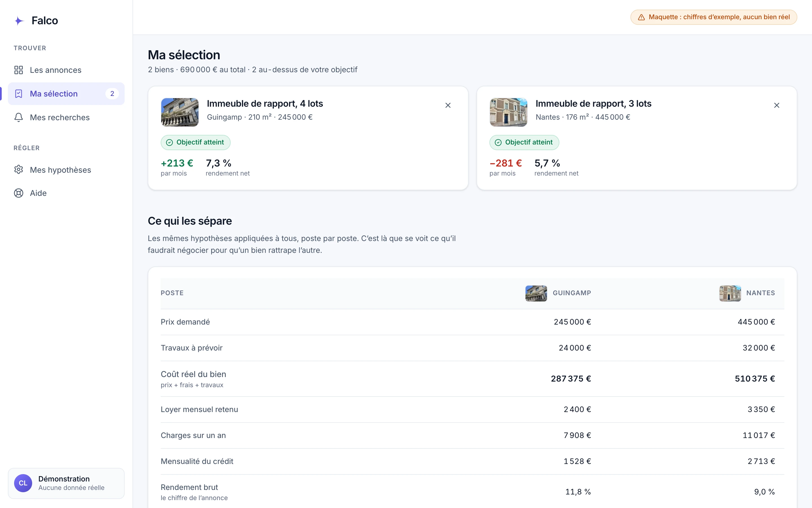
Task: Select the Loyer mensuel retenu row label
Action: [x=199, y=409]
